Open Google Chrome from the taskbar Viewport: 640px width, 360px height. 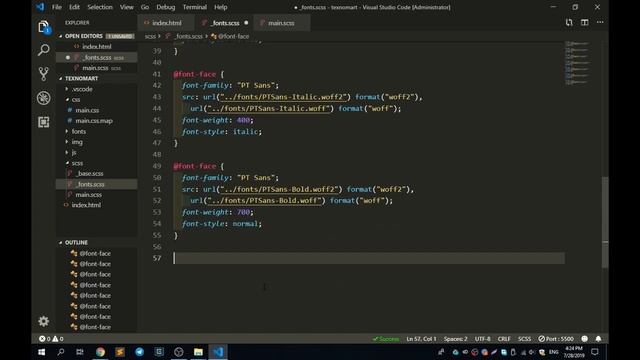coord(100,352)
